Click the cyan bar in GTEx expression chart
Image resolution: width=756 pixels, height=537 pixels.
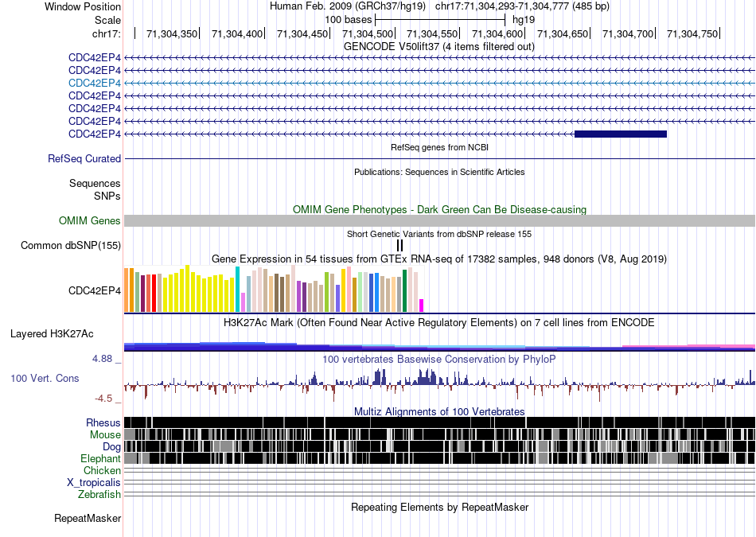click(237, 290)
